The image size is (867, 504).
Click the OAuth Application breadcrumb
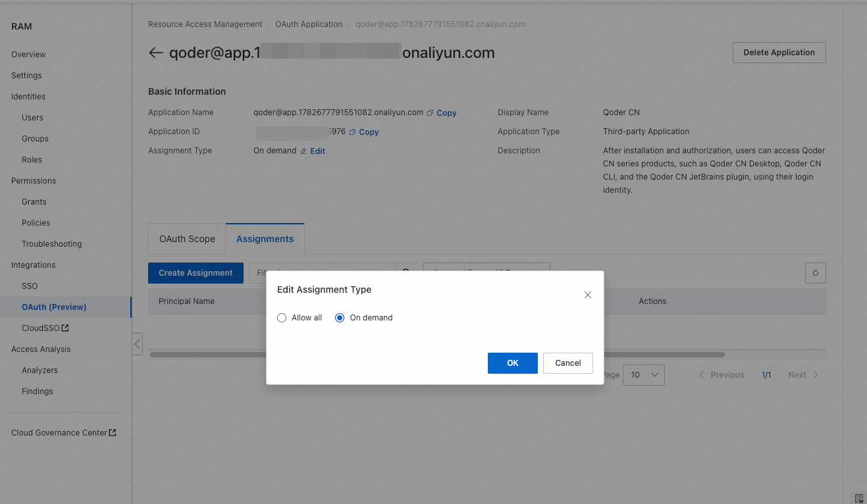click(x=309, y=24)
